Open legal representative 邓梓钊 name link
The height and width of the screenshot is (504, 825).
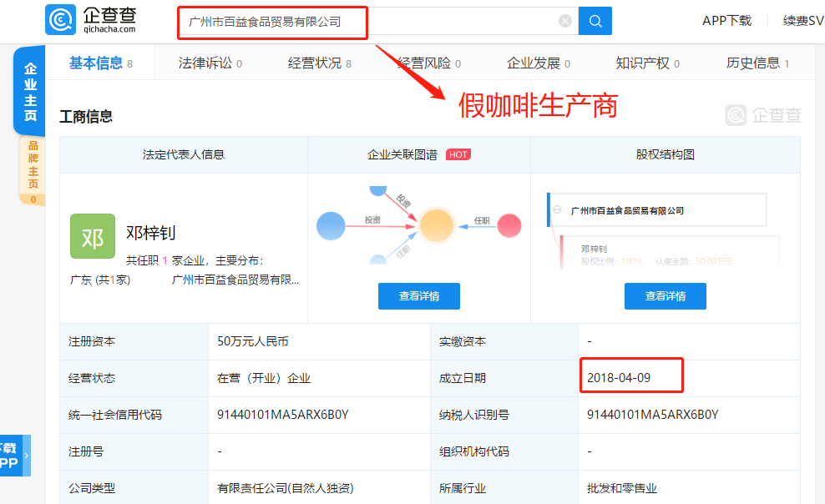150,233
